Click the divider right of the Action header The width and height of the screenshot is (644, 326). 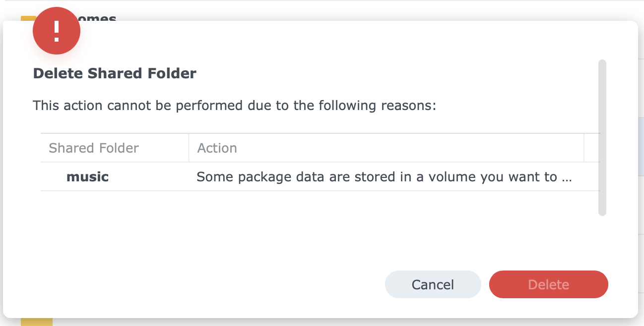click(583, 148)
